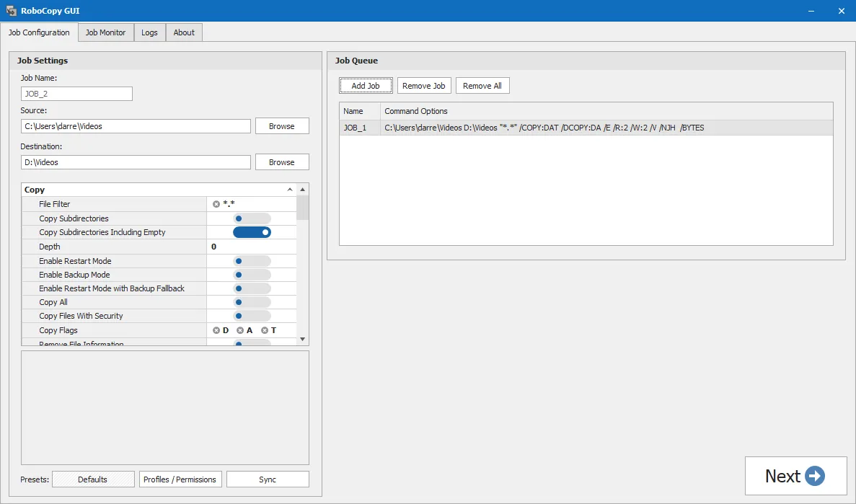This screenshot has width=856, height=504.
Task: Enable Copy Files With Security
Action: (x=251, y=316)
